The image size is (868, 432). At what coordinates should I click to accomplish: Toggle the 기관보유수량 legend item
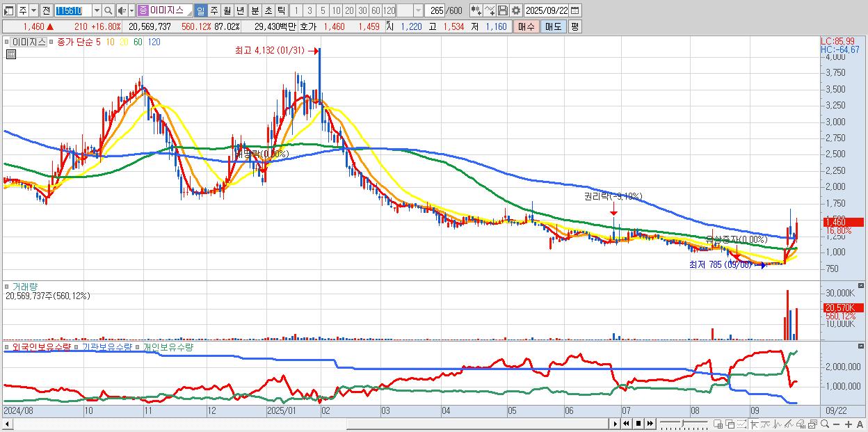click(106, 346)
